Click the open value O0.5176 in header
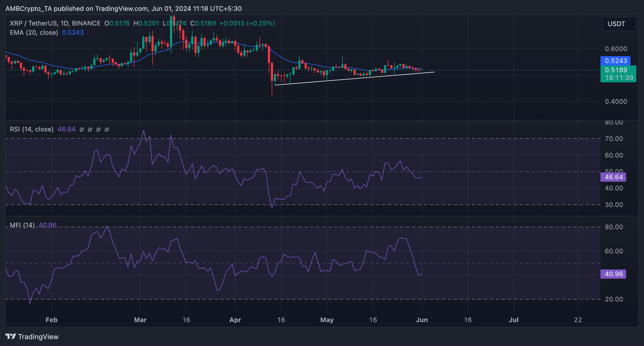The width and height of the screenshot is (644, 346). pos(117,23)
